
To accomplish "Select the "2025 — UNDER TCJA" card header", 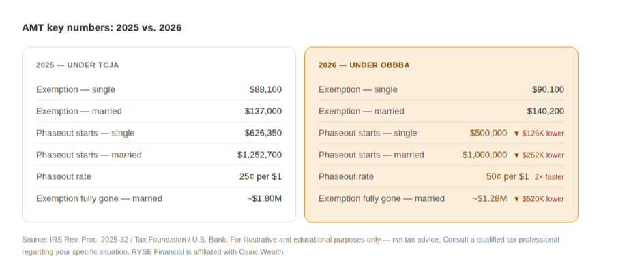I will pyautogui.click(x=78, y=65).
